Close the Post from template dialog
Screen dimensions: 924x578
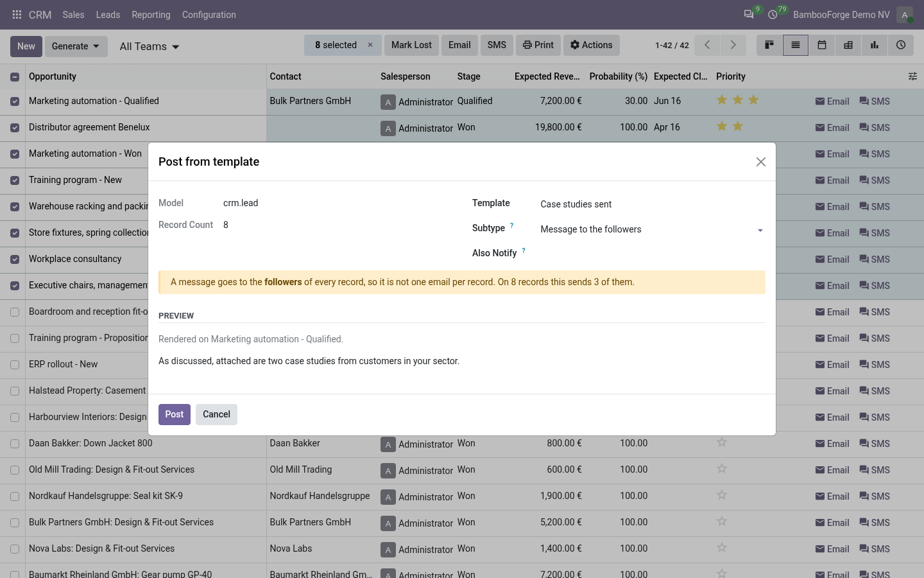[x=761, y=162]
